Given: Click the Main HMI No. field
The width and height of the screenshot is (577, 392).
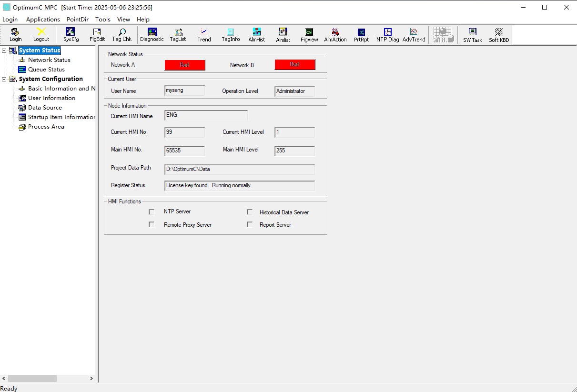Looking at the screenshot, I should pos(185,151).
